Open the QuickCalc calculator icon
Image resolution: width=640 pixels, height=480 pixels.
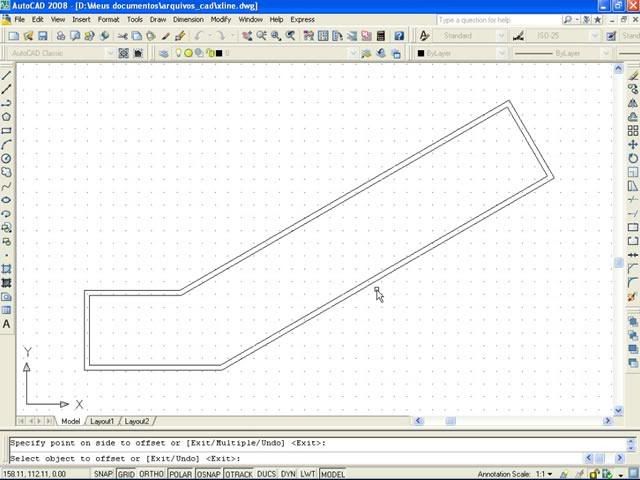tap(380, 36)
